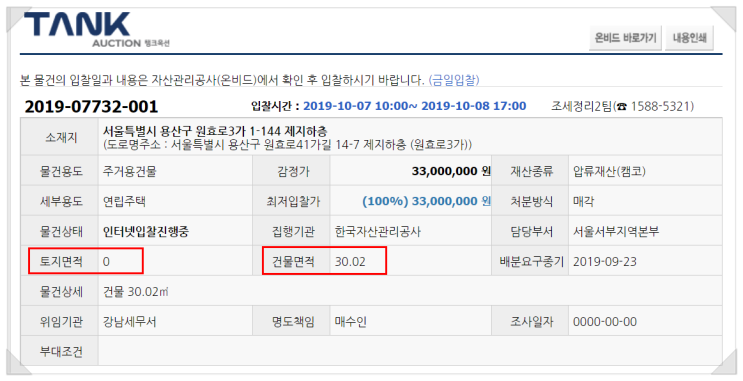The height and width of the screenshot is (381, 743).
Task: Select appraisal value 33,000,000 원 in 감정가 row
Action: [x=451, y=171]
